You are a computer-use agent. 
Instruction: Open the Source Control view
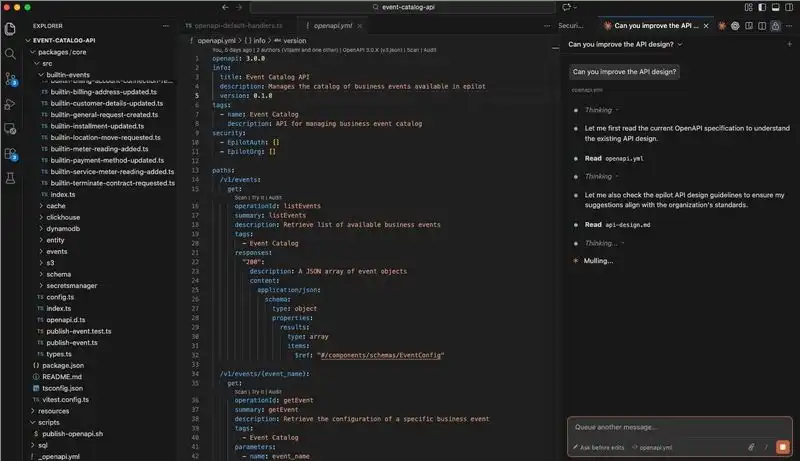[11, 79]
